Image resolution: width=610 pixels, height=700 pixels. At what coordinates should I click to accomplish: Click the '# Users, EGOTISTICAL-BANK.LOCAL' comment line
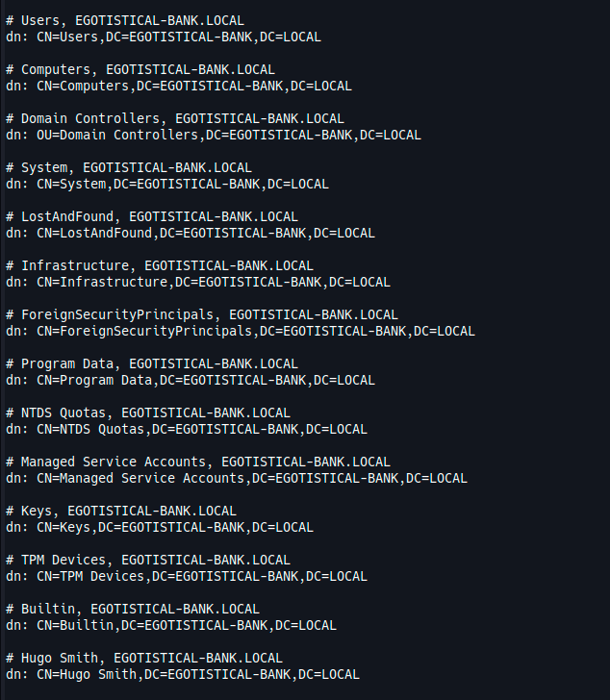point(125,20)
